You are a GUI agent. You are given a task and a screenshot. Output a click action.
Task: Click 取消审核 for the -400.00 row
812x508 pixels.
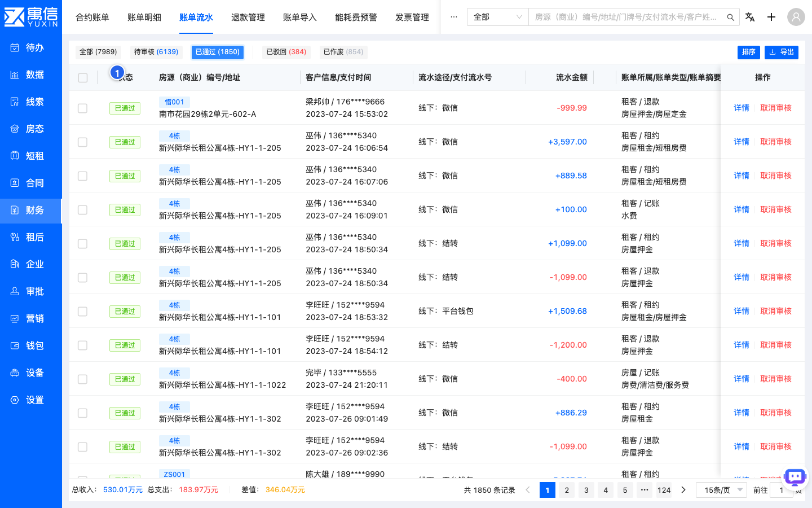coord(776,379)
